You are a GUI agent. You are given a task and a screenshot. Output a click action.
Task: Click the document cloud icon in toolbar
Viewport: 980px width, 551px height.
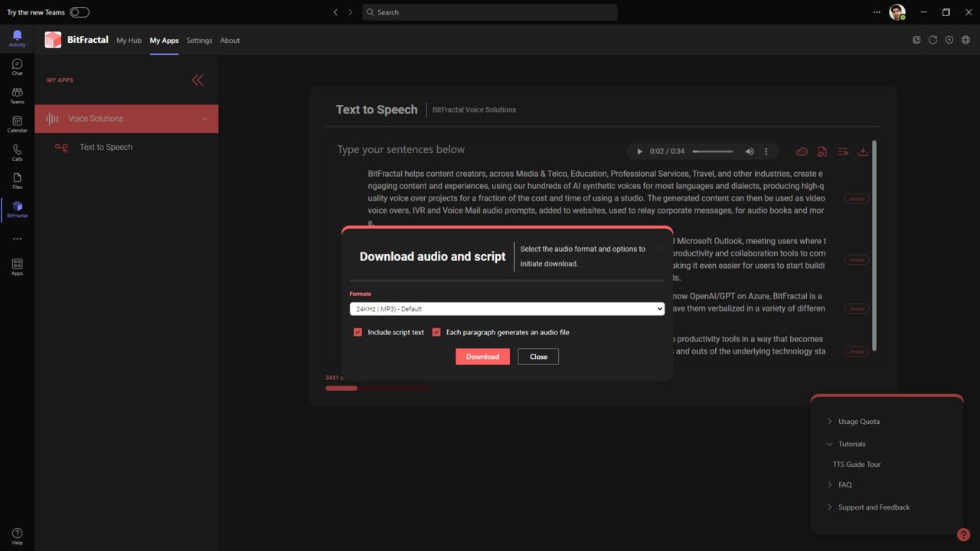822,152
